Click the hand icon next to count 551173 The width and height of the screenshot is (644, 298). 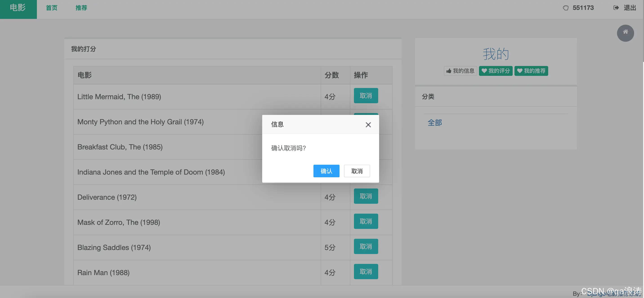566,8
